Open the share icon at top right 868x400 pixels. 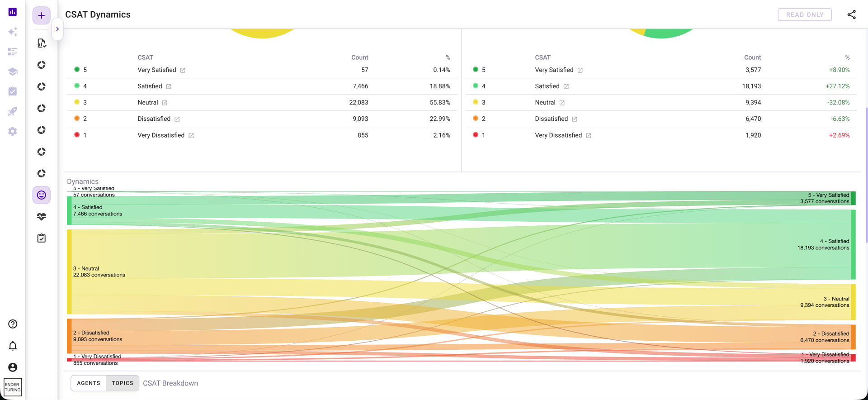[x=851, y=14]
